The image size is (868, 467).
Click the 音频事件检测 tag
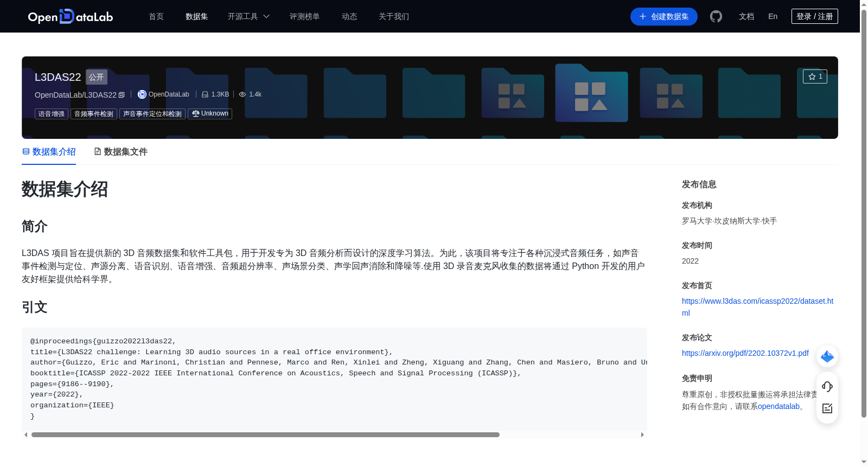click(x=94, y=114)
